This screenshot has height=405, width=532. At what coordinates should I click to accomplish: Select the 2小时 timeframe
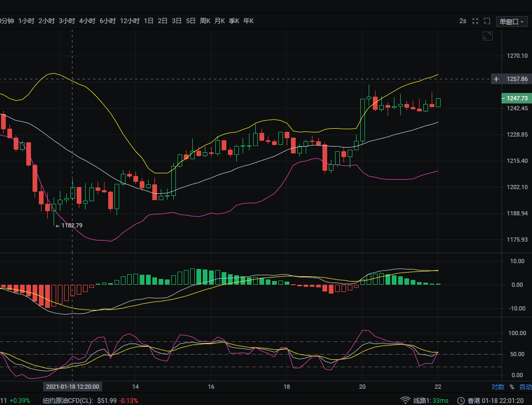(47, 21)
